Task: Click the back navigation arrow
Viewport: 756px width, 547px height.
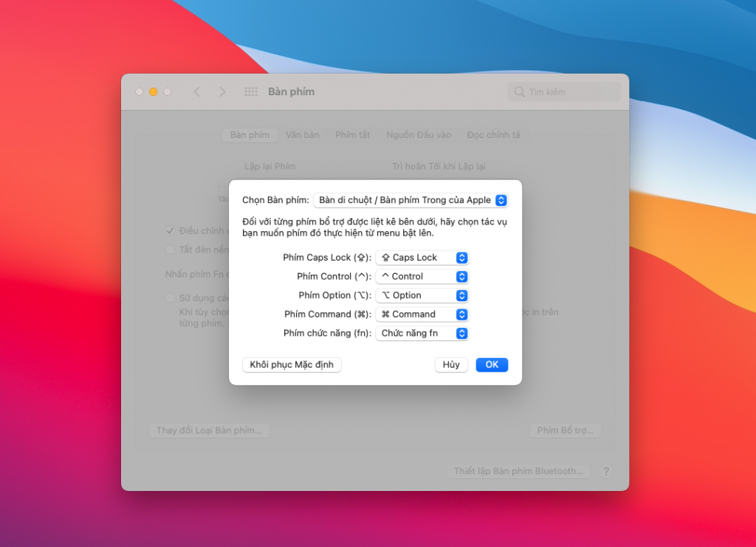Action: point(196,92)
